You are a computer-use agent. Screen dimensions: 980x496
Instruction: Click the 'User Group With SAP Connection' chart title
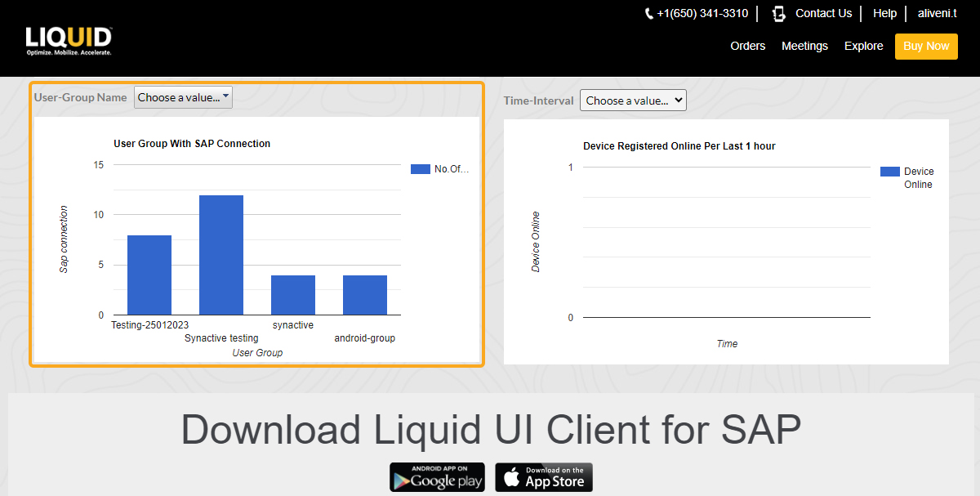coord(192,144)
